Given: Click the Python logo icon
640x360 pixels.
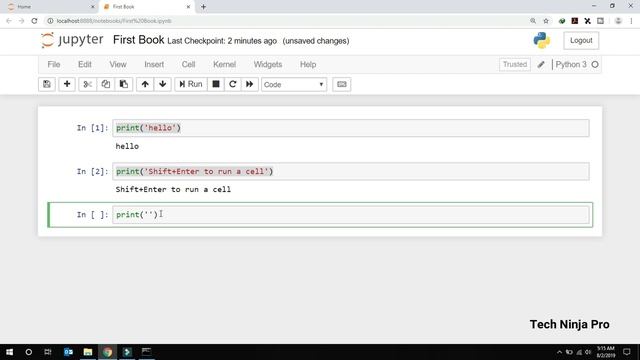Looking at the screenshot, I should click(x=542, y=40).
